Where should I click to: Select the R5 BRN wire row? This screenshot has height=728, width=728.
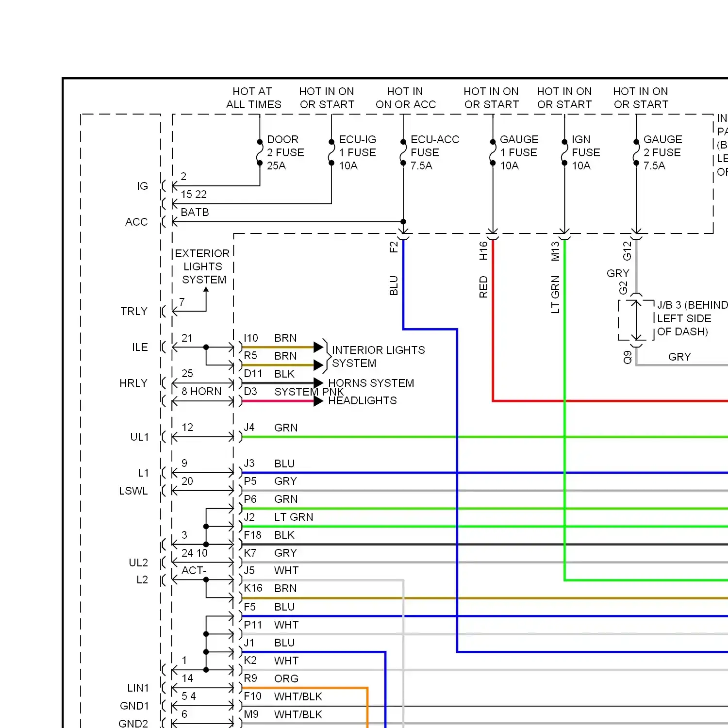(283, 360)
